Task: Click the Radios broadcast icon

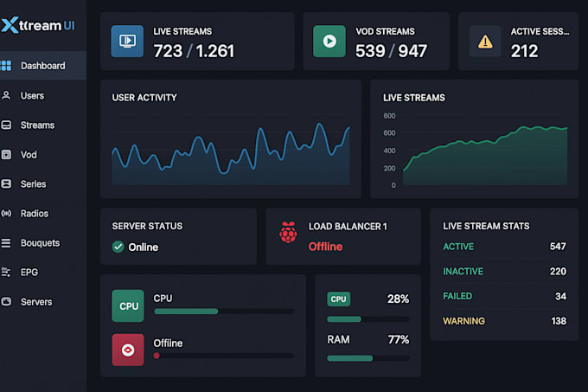Action: pyautogui.click(x=6, y=214)
